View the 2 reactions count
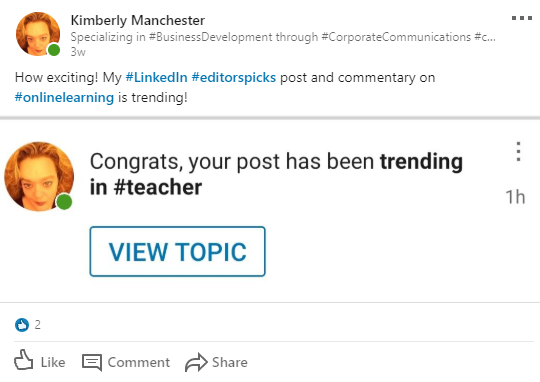 (38, 325)
